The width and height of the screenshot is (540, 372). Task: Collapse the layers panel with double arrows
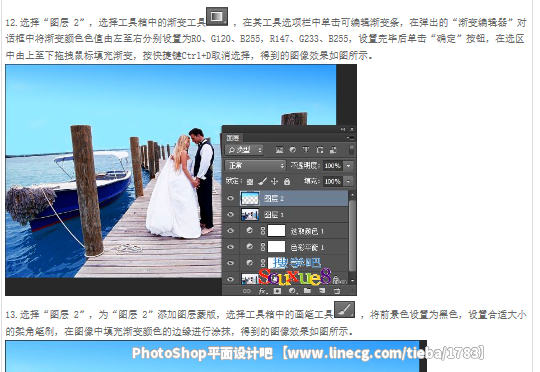(x=343, y=129)
